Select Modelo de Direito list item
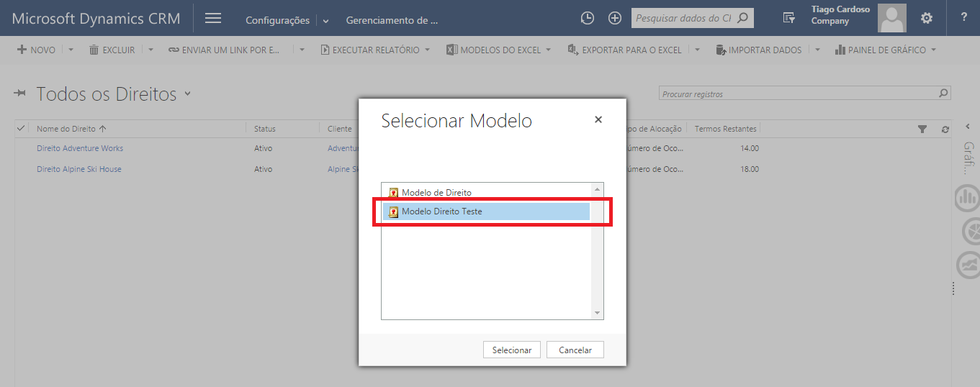Screen dimensions: 980x387 436,192
